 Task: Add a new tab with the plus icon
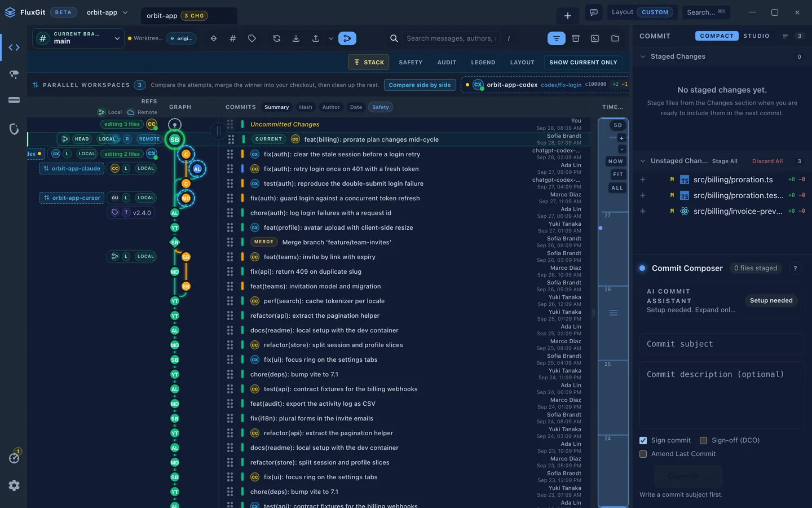568,15
